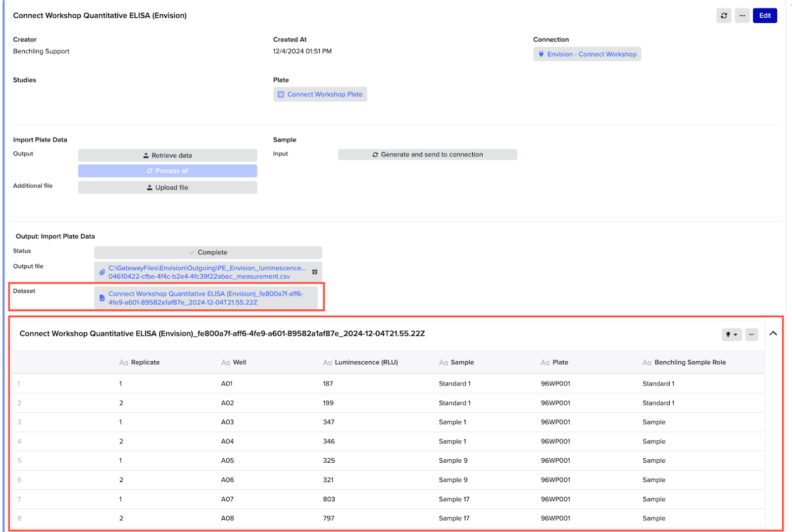Image resolution: width=792 pixels, height=532 pixels.
Task: Click created date 12/4/2024 01:51 PM
Action: (302, 51)
